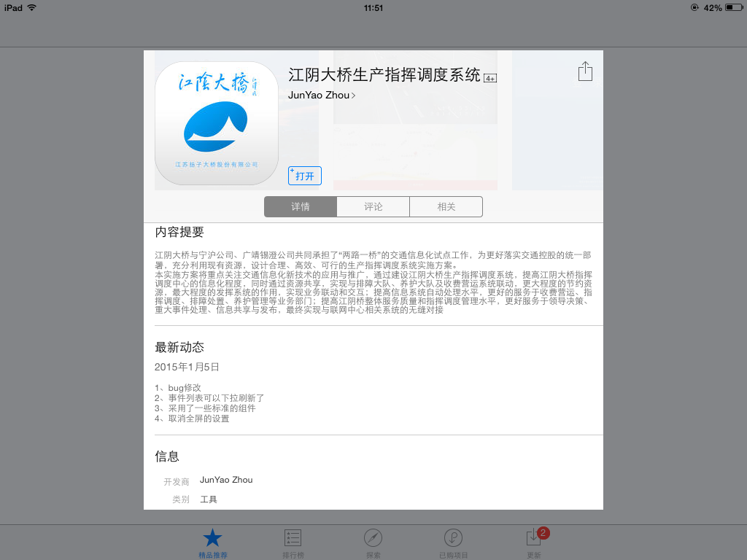747x560 pixels.
Task: Tap changelog line 取消全屏的设置
Action: (x=192, y=418)
